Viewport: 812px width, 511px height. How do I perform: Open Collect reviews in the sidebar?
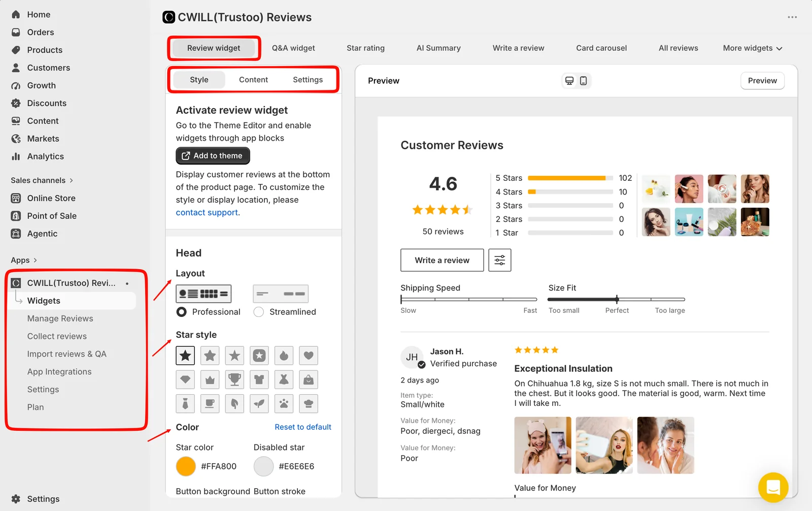tap(57, 336)
